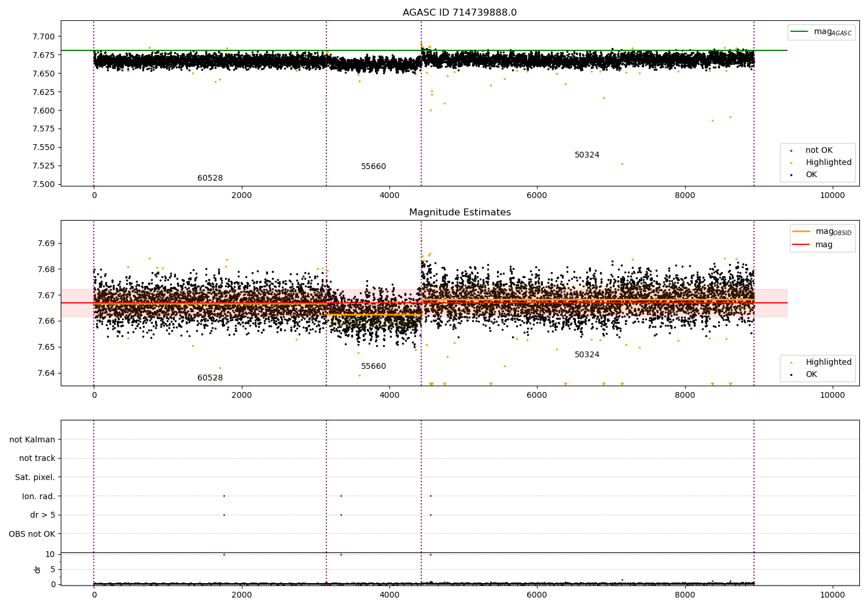Click the red dr triangle within obsid 55660
The height and width of the screenshot is (608, 868).
(341, 554)
